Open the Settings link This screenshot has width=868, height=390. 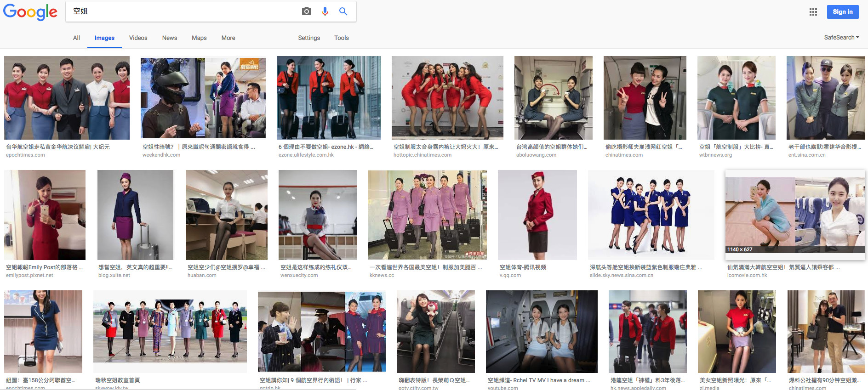point(308,38)
